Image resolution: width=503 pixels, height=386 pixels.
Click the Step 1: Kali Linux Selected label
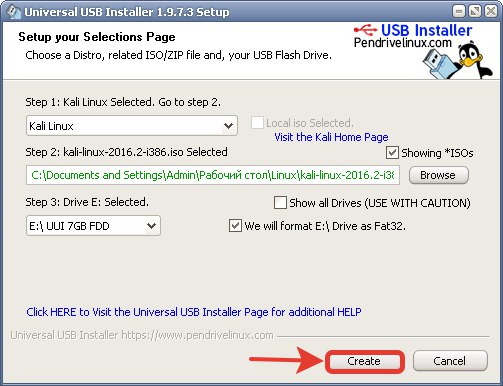pos(123,102)
